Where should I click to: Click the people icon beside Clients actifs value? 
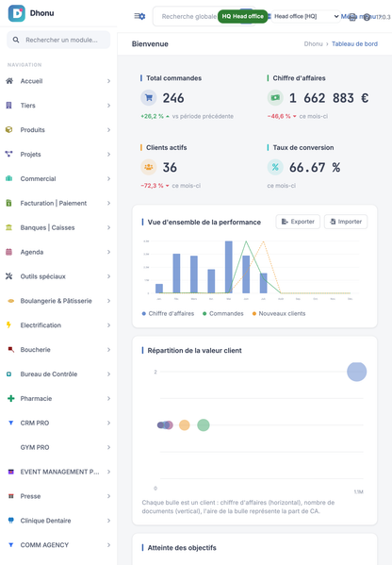149,167
